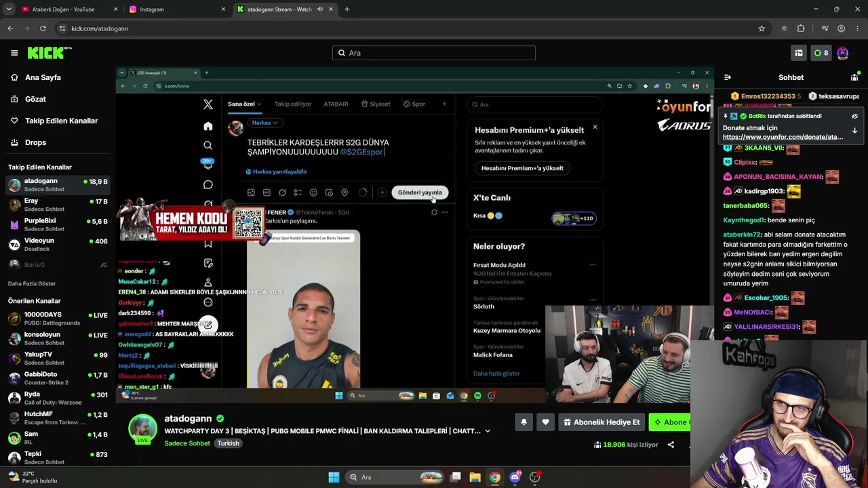868x488 pixels.
Task: Select the Spor tab in streamed X
Action: tap(414, 104)
